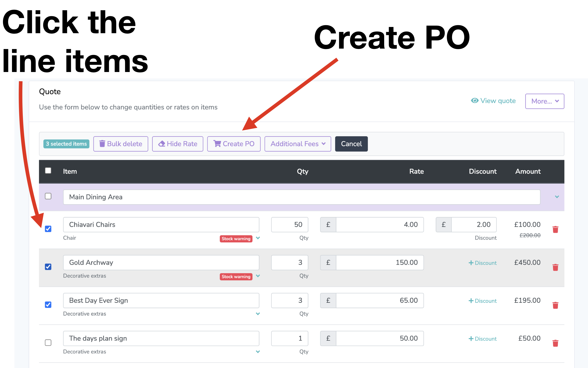Deselect the Best Day Ever Sign checkbox
Screen dimensions: 588x368
pos(48,305)
